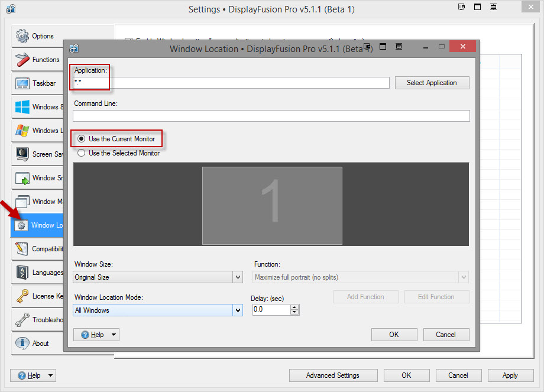Open Troubleshooting wrench icon
The height and width of the screenshot is (392, 544).
[x=22, y=320]
